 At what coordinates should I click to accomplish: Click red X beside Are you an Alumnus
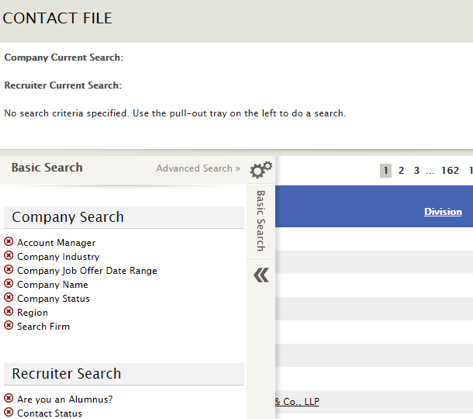click(9, 398)
